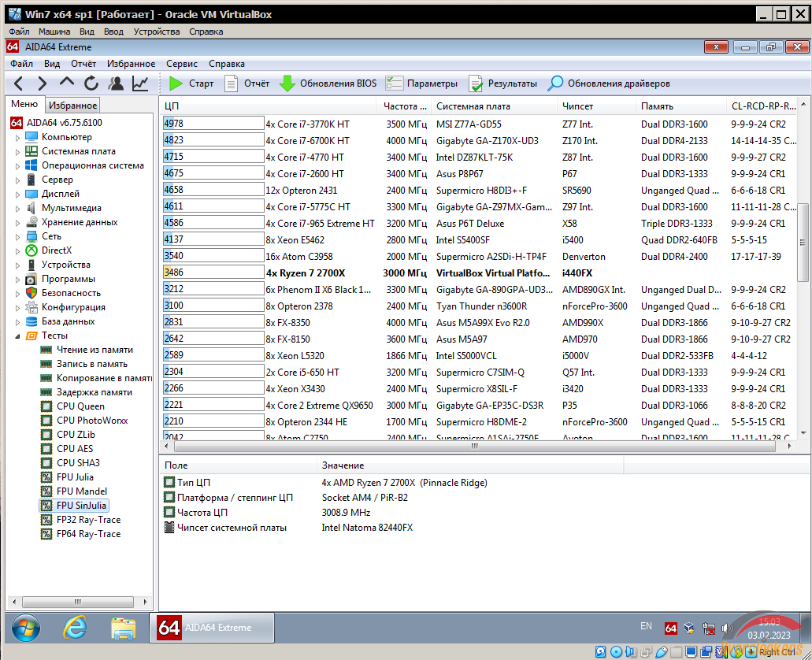Open Результаты from the toolbar
The height and width of the screenshot is (660, 812).
(x=502, y=83)
